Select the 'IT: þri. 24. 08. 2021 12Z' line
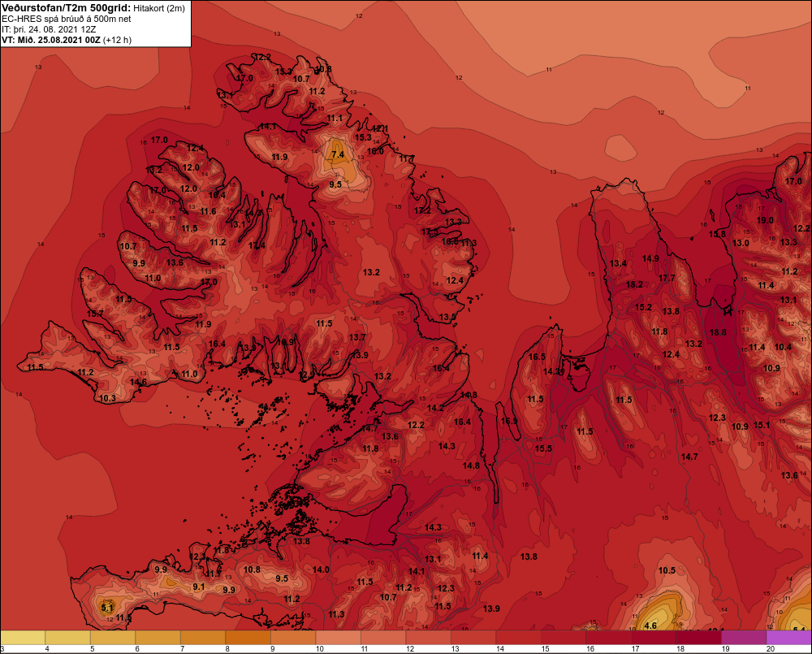Screen dimensions: 812x654 click(49, 29)
